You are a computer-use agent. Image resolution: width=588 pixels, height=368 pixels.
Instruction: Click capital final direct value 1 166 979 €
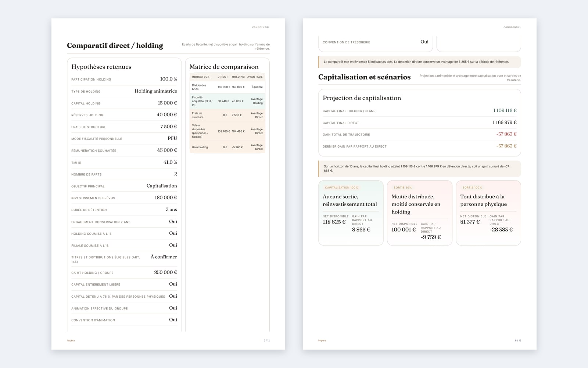tap(504, 122)
